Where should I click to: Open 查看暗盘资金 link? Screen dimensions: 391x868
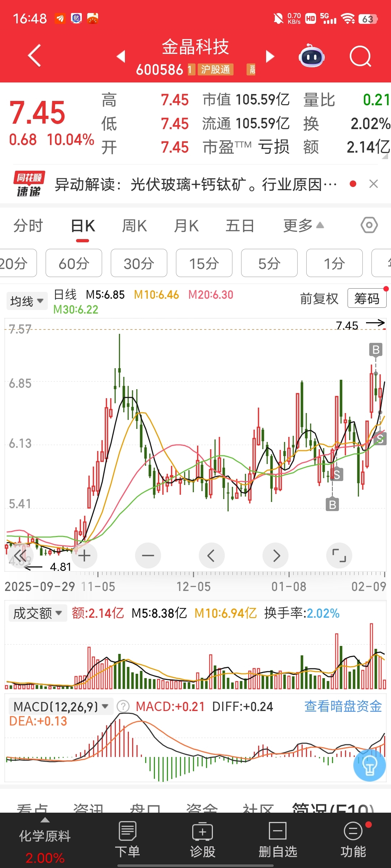[x=343, y=706]
